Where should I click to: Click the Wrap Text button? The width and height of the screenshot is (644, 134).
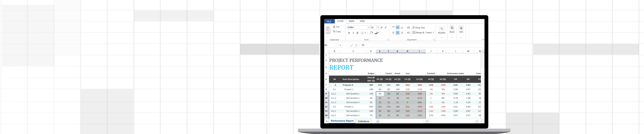tap(419, 28)
